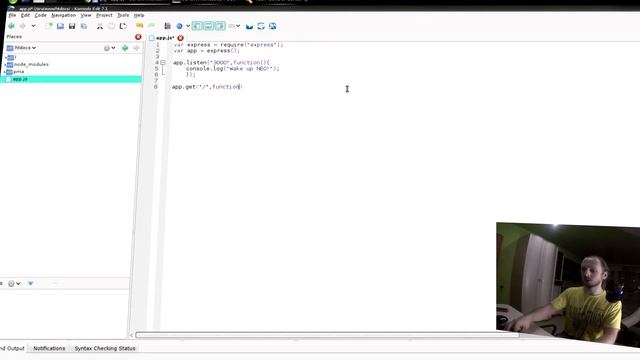640x360 pixels.
Task: Click the dark red icon left of the globe
Action: point(167,26)
